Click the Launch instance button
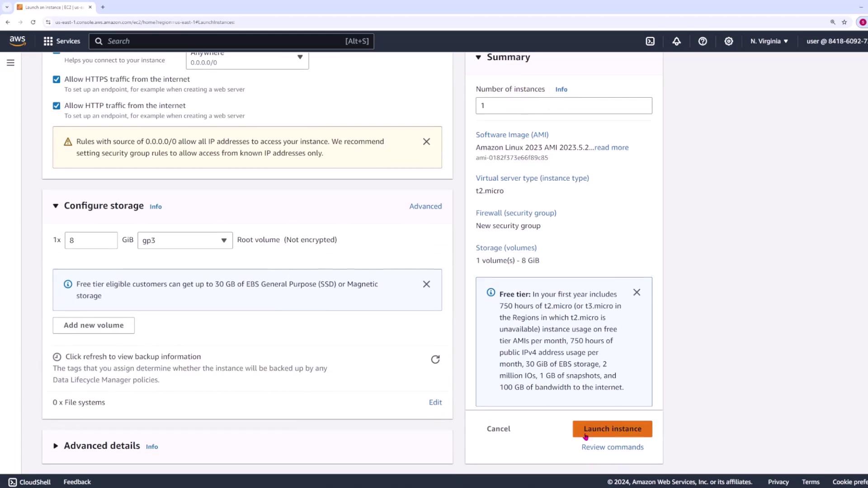This screenshot has width=868, height=488. (612, 429)
